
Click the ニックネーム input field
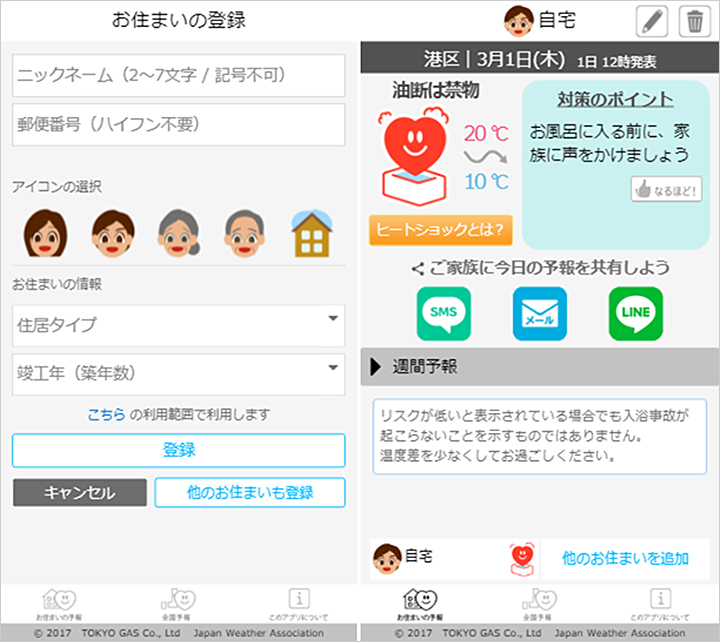pos(179,75)
